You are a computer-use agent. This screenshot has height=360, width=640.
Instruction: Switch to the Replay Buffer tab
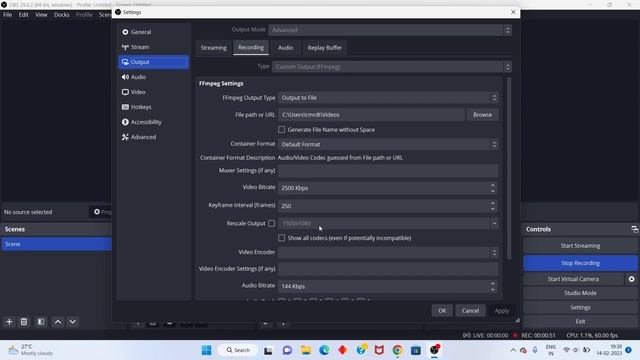coord(324,48)
